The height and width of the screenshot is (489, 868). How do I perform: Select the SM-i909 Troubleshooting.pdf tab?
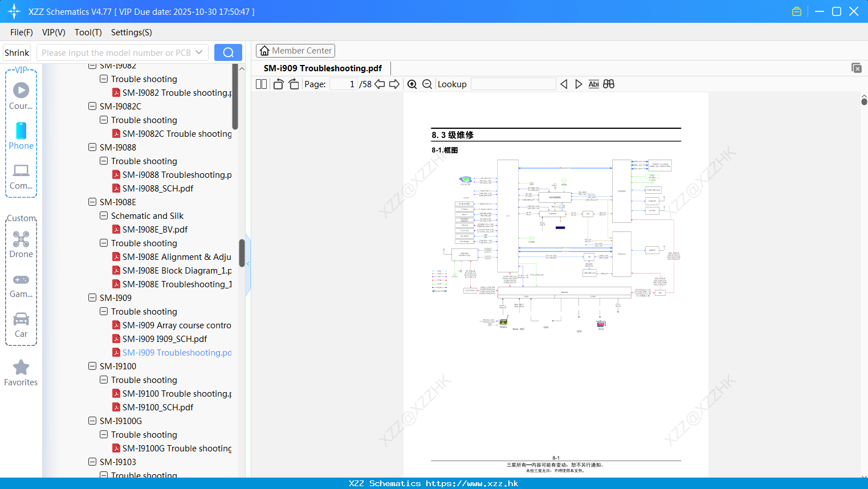click(x=323, y=68)
